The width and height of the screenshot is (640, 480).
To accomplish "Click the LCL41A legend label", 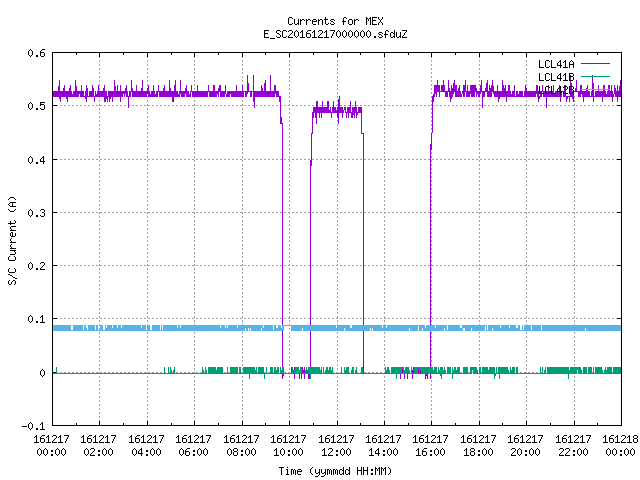I will 556,64.
